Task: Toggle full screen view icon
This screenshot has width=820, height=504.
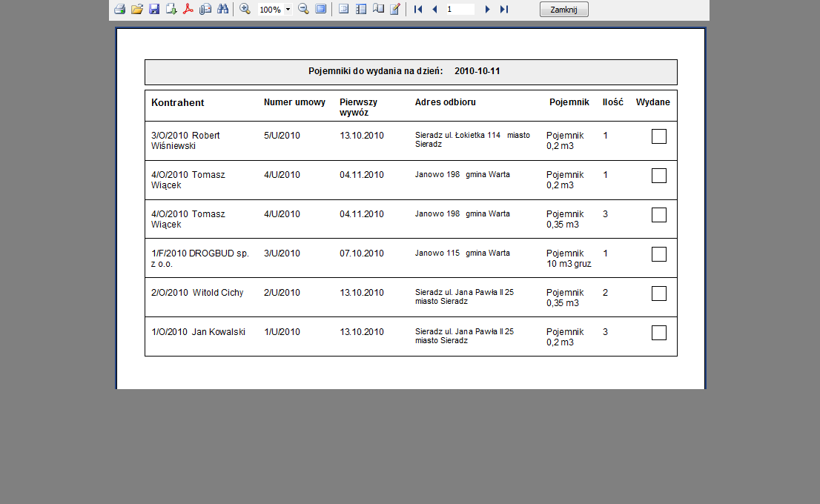Action: tap(321, 10)
